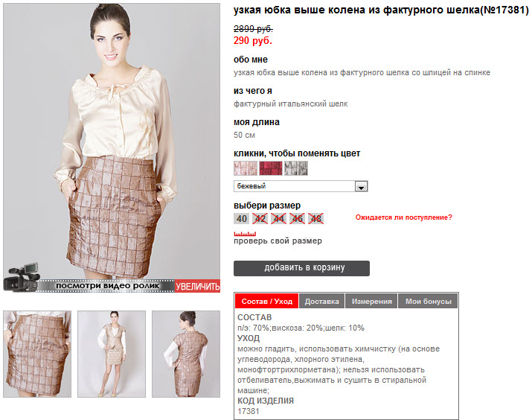The image size is (532, 420).
Task: Click the video camera icon
Action: click(x=22, y=277)
